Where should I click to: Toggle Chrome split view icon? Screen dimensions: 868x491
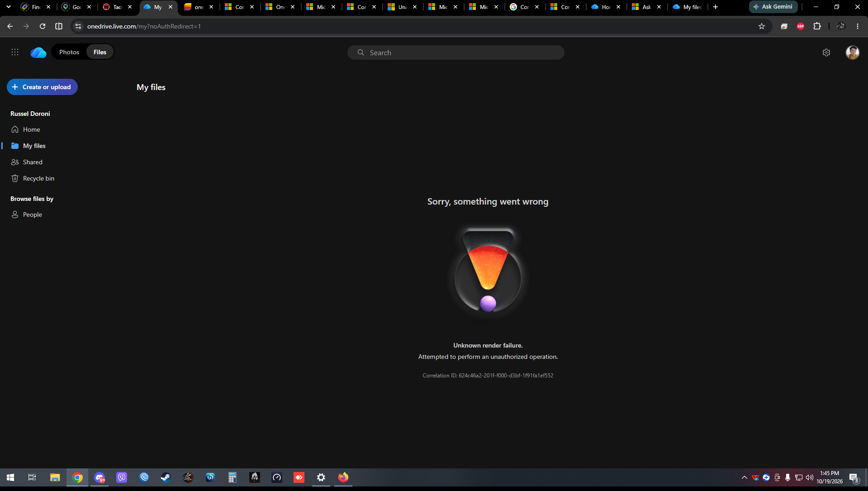coord(59,26)
